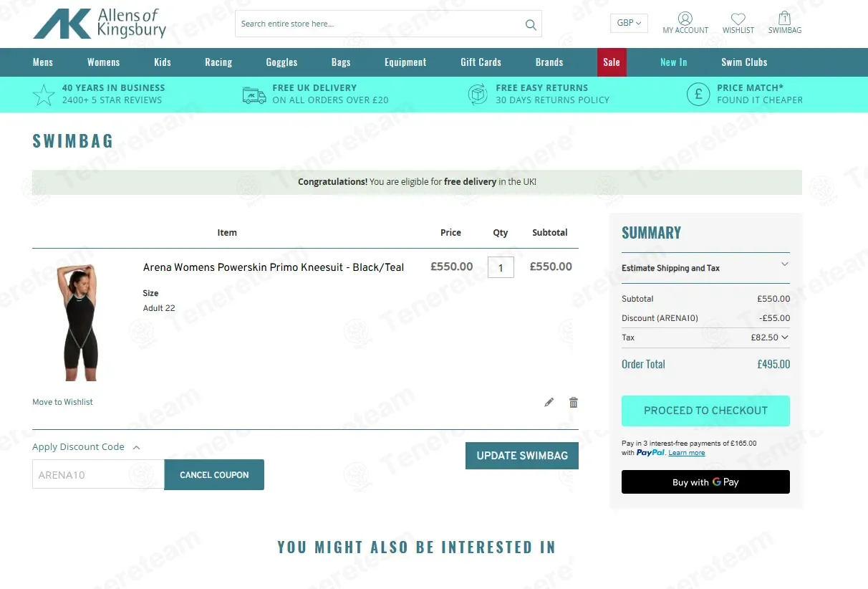
Task: Click 'Order Total' label in summary
Action: (643, 364)
